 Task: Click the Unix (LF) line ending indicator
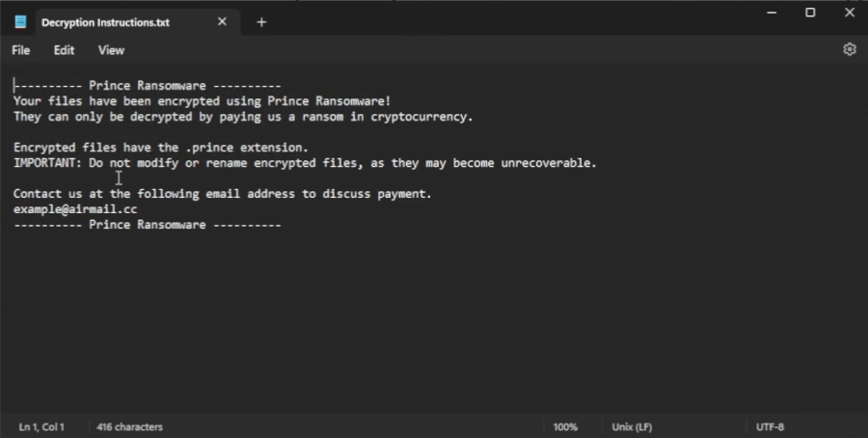[634, 426]
